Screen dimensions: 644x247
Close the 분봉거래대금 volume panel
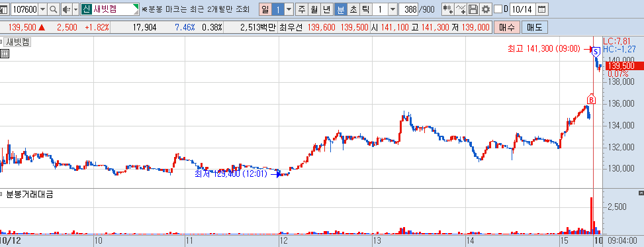coord(641,193)
